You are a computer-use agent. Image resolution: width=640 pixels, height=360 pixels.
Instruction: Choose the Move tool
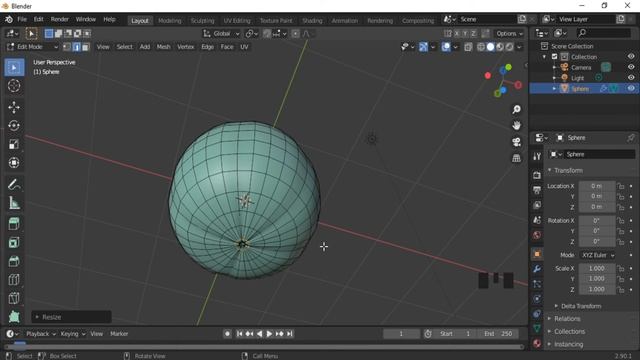[14, 107]
